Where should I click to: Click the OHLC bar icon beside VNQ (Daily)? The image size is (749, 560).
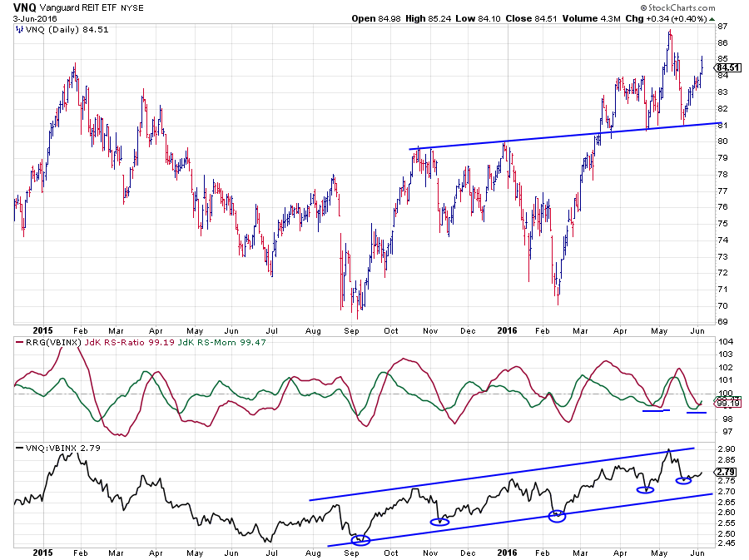[x=19, y=30]
